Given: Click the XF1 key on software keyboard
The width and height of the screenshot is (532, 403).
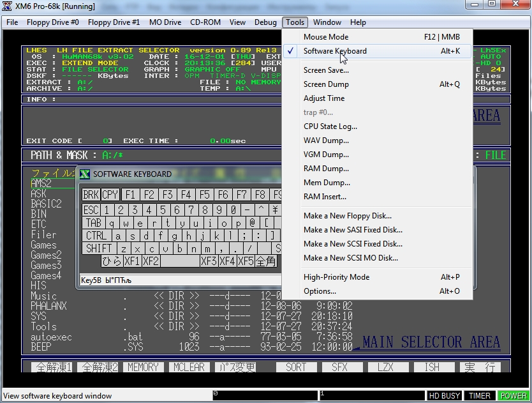Looking at the screenshot, I should coord(132,261).
